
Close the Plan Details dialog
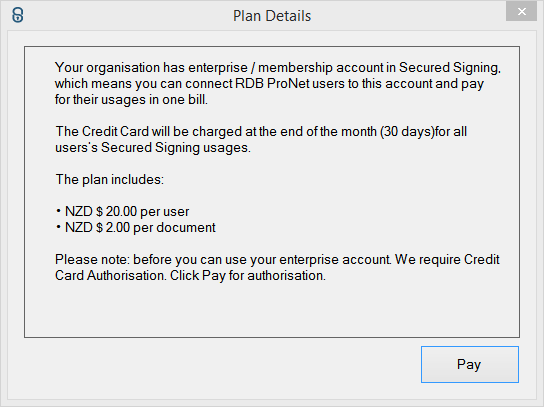coord(521,12)
